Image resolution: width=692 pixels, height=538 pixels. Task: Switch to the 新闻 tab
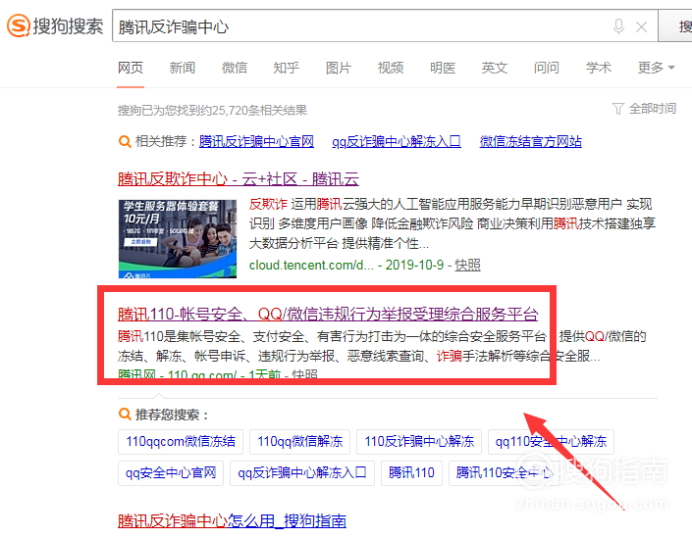coord(182,68)
